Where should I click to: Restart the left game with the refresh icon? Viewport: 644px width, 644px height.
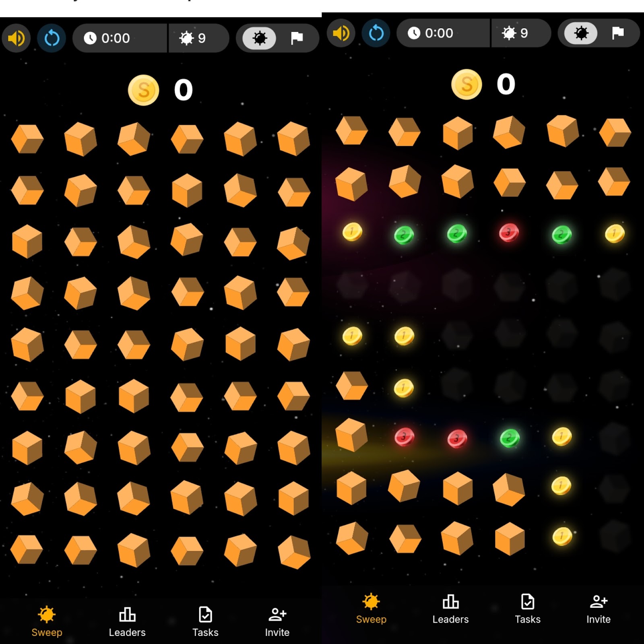(x=52, y=38)
